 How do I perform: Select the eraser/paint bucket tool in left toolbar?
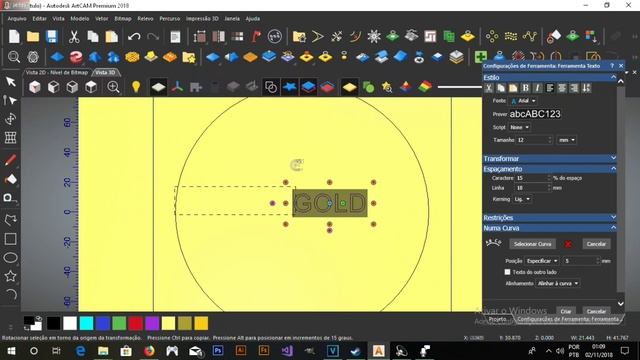pyautogui.click(x=11, y=179)
